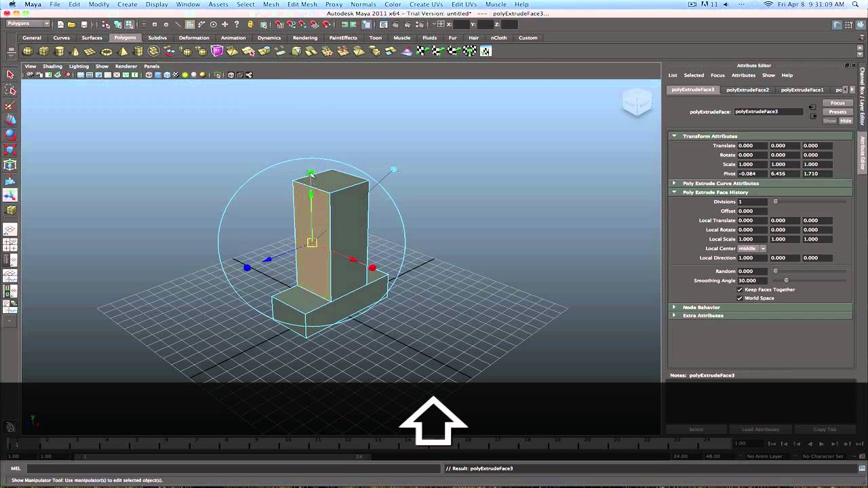Create polygon torus from shelf
This screenshot has height=488, width=868.
pyautogui.click(x=106, y=51)
